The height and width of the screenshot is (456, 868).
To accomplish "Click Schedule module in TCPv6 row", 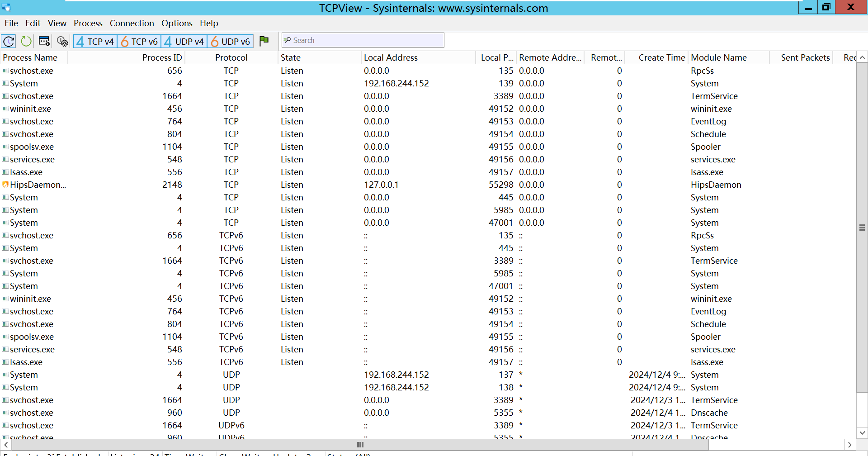I will pyautogui.click(x=708, y=324).
